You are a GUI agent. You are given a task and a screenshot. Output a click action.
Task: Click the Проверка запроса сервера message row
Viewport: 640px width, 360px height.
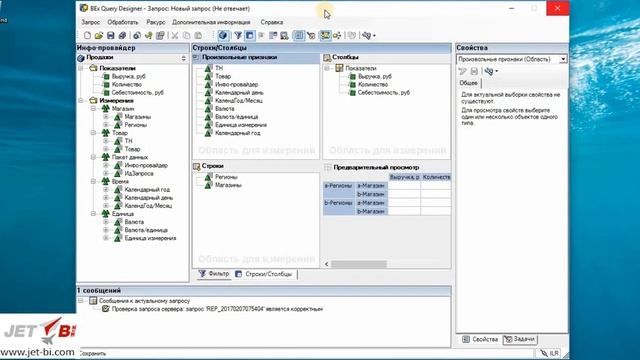tap(217, 309)
